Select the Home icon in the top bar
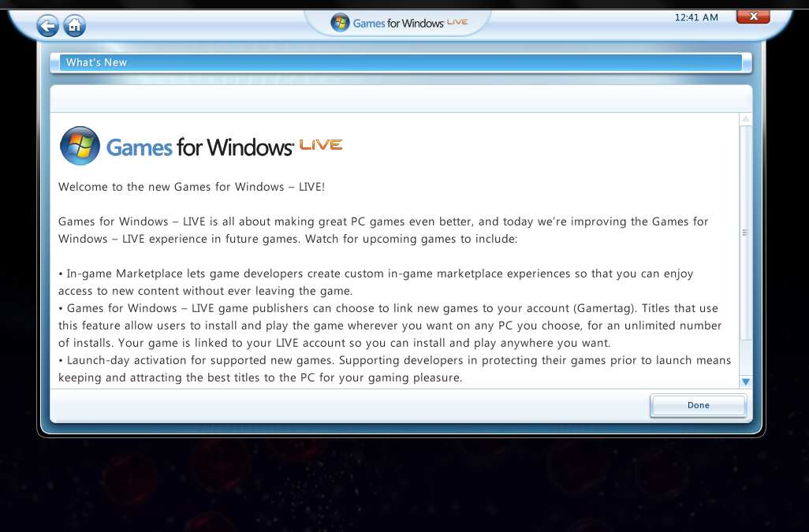Screen dimensions: 809x532 [x=74, y=25]
